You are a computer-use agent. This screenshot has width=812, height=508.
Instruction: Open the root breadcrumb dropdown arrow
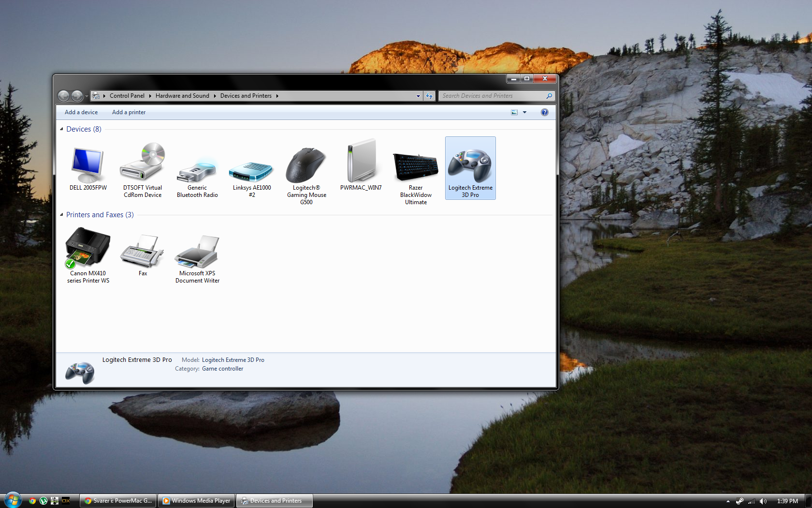(x=104, y=96)
